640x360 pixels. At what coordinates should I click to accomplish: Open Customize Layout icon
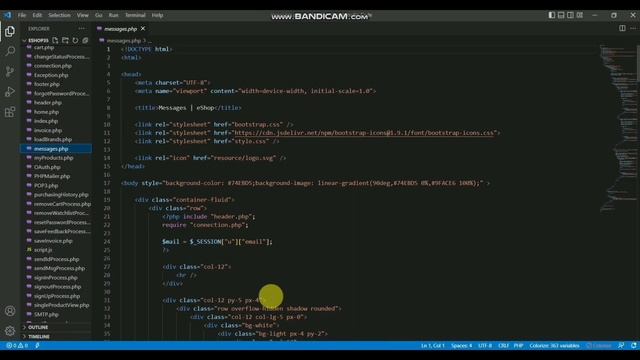580,15
